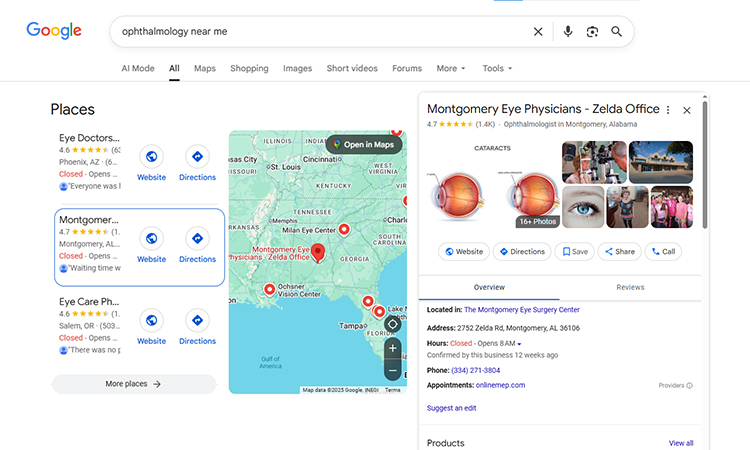View 16+ Photos overlay
The width and height of the screenshot is (750, 450).
[x=538, y=221]
